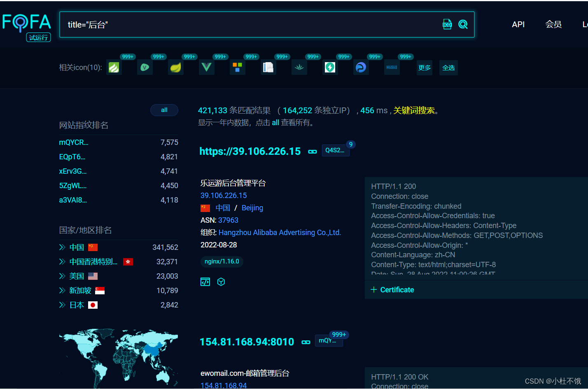
Task: Filter by fingerprint mQYCR...
Action: click(x=74, y=142)
